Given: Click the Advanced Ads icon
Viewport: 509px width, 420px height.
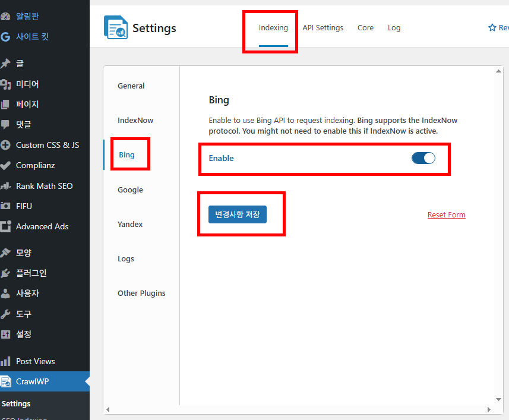Looking at the screenshot, I should (x=5, y=226).
